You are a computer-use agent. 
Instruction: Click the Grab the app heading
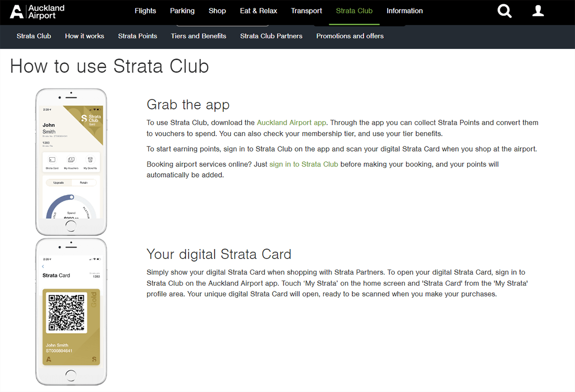pos(188,104)
